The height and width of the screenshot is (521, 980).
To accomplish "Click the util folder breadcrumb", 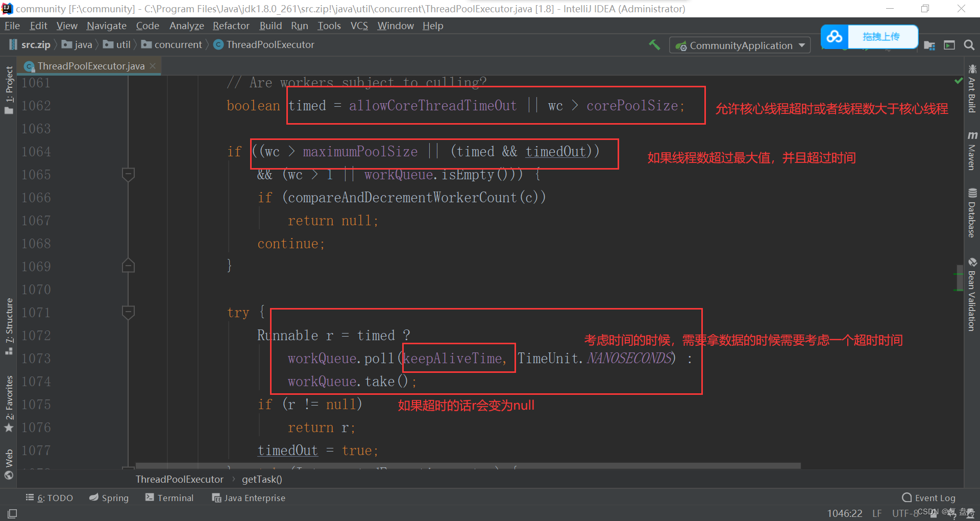I will [116, 45].
